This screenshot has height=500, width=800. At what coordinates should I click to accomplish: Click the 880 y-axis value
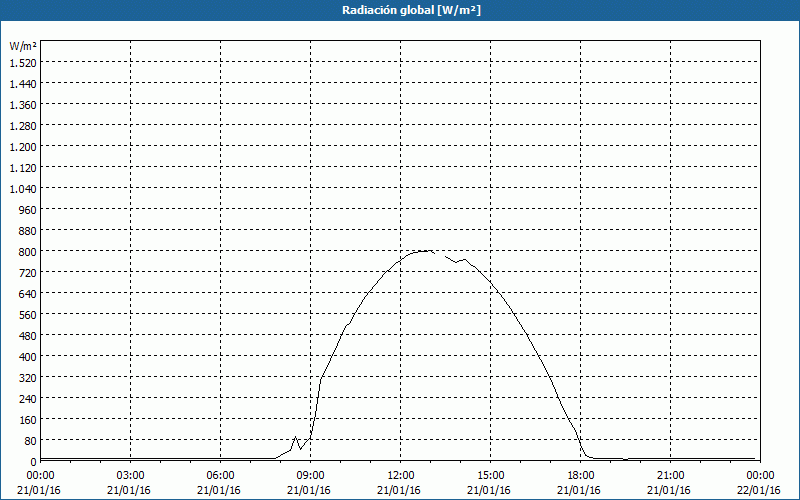click(x=28, y=231)
